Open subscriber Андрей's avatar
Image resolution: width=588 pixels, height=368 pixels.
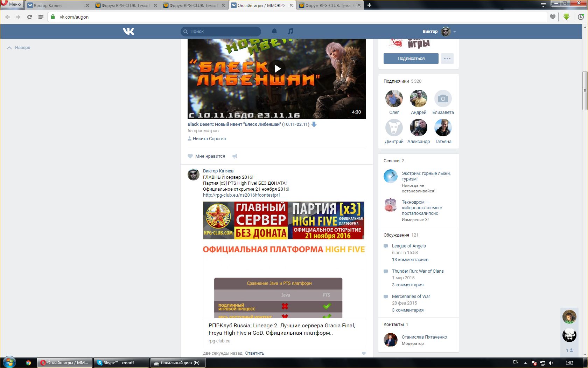click(419, 98)
